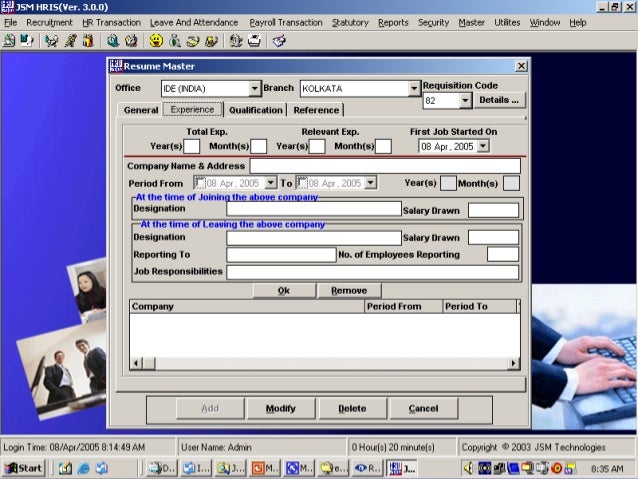Click the first toolbar icon on the left

pyautogui.click(x=9, y=41)
